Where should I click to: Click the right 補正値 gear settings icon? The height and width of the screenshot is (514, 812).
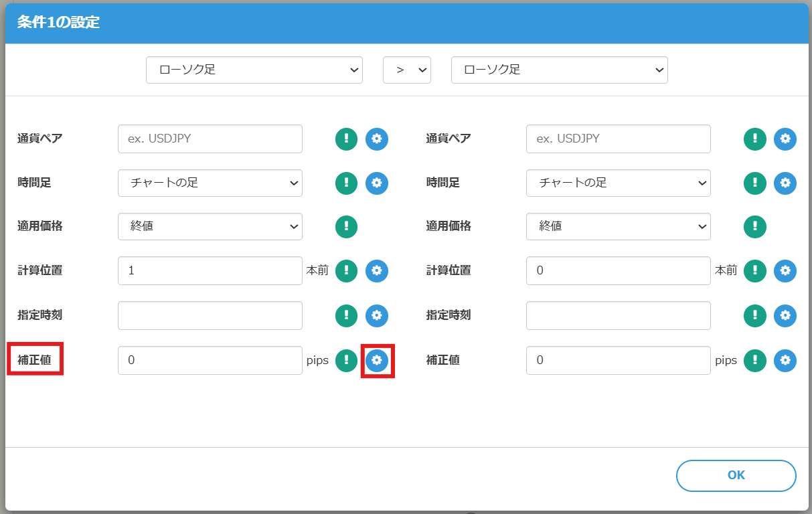click(x=785, y=360)
